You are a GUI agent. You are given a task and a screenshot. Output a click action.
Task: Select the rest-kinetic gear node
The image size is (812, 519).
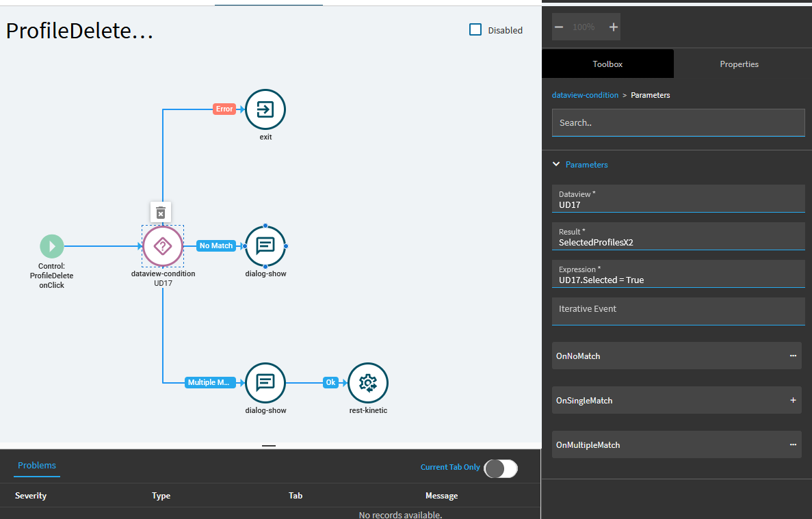click(367, 383)
